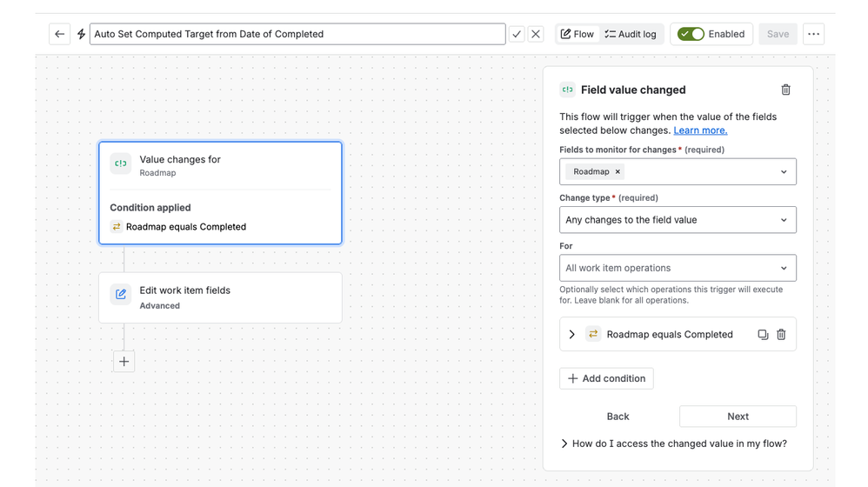Delete the Field value changed trigger
Image resolution: width=868 pixels, height=487 pixels.
[785, 90]
